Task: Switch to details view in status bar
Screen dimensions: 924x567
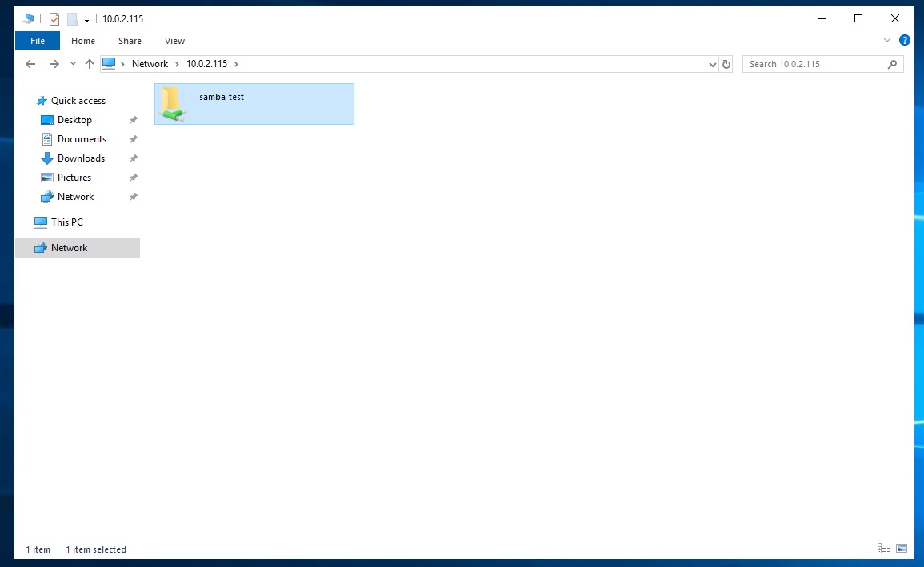Action: point(884,549)
